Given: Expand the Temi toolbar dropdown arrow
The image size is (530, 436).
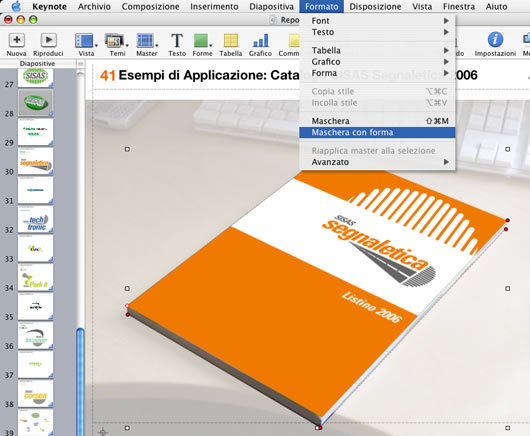Looking at the screenshot, I should pyautogui.click(x=127, y=45).
